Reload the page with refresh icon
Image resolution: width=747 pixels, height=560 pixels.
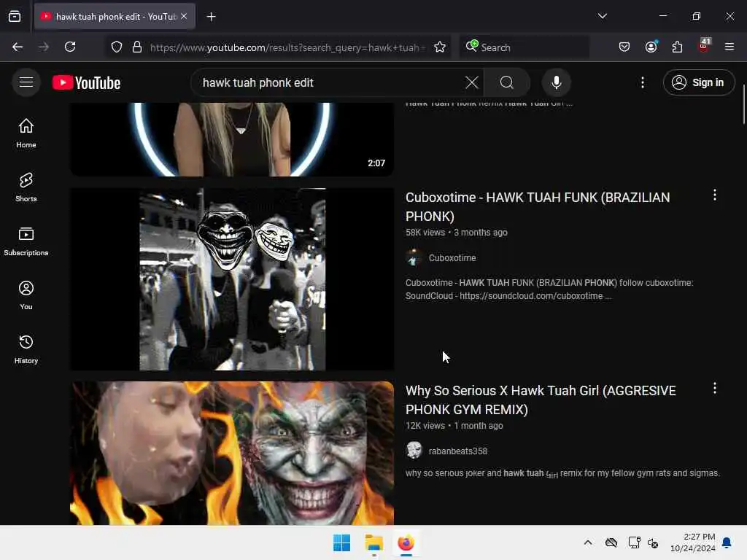click(x=70, y=47)
